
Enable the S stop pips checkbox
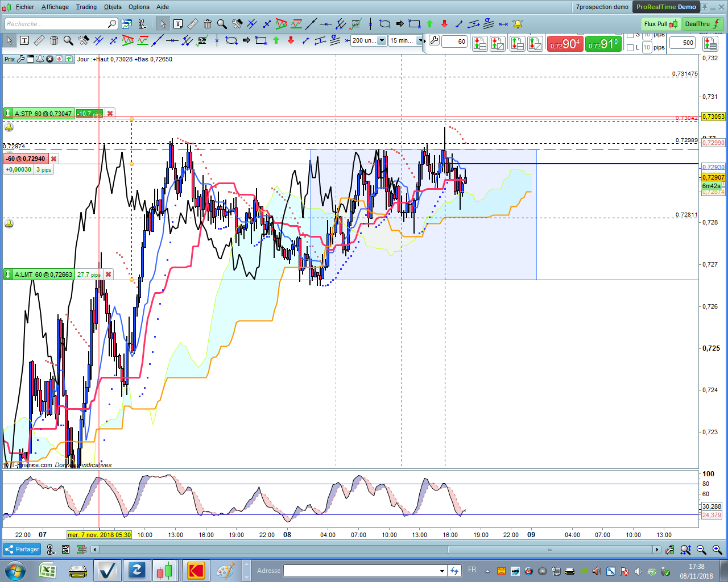tap(630, 35)
